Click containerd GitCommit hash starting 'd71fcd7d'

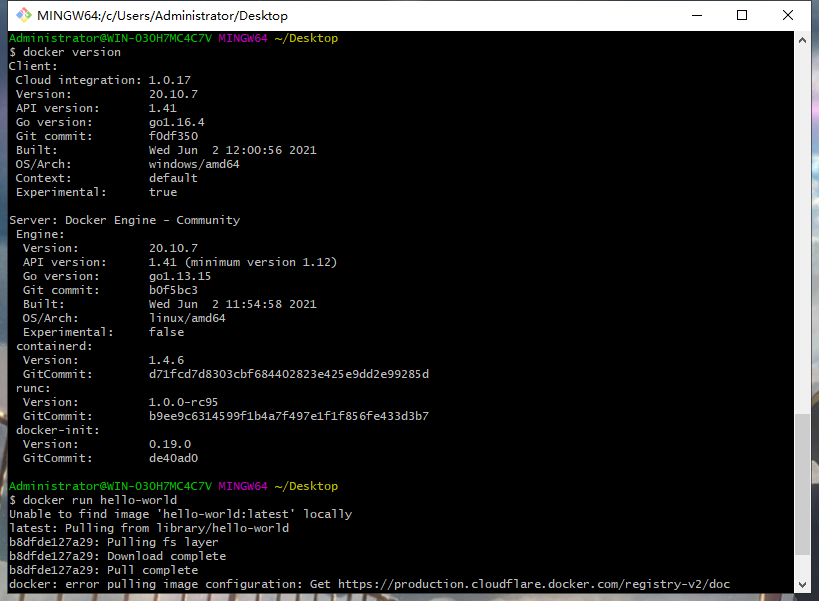pyautogui.click(x=289, y=374)
